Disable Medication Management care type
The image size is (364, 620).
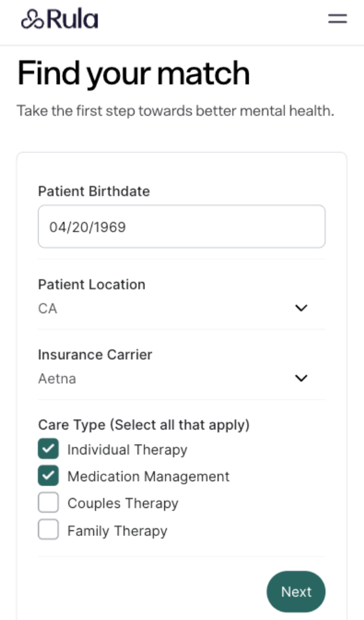(x=48, y=475)
